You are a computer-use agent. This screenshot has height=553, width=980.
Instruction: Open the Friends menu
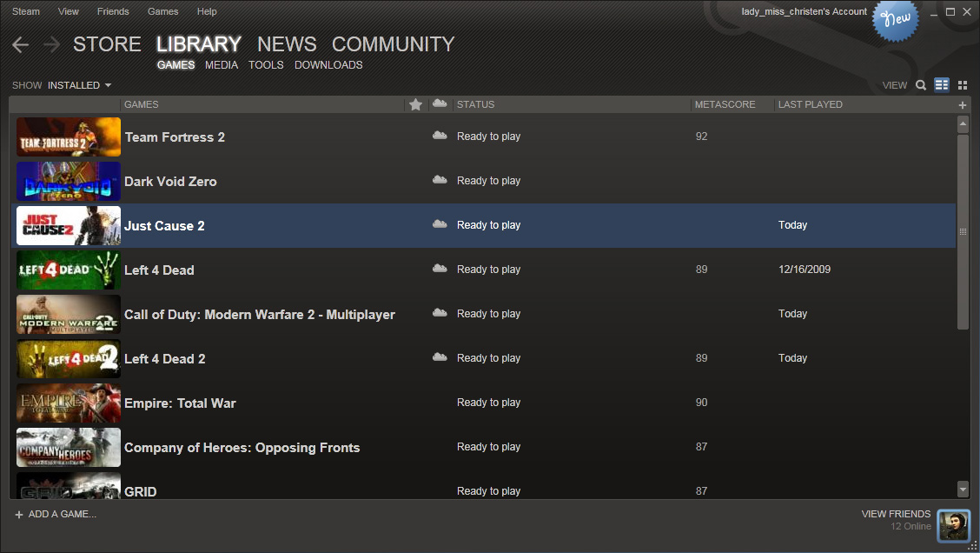point(113,12)
